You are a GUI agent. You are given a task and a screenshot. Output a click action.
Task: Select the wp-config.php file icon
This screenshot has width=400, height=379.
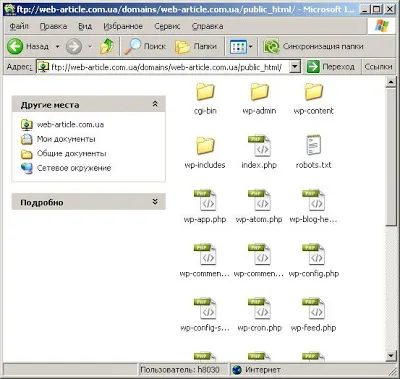click(314, 254)
